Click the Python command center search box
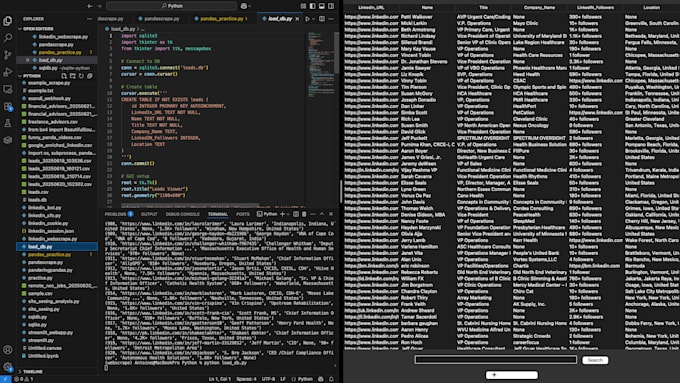This screenshot has height=383, width=680. pyautogui.click(x=172, y=6)
